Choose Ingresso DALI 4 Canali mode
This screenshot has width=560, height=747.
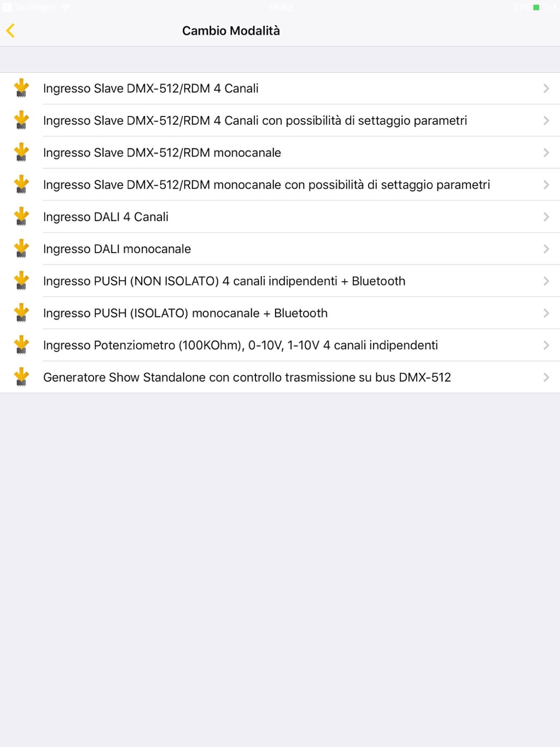(106, 217)
